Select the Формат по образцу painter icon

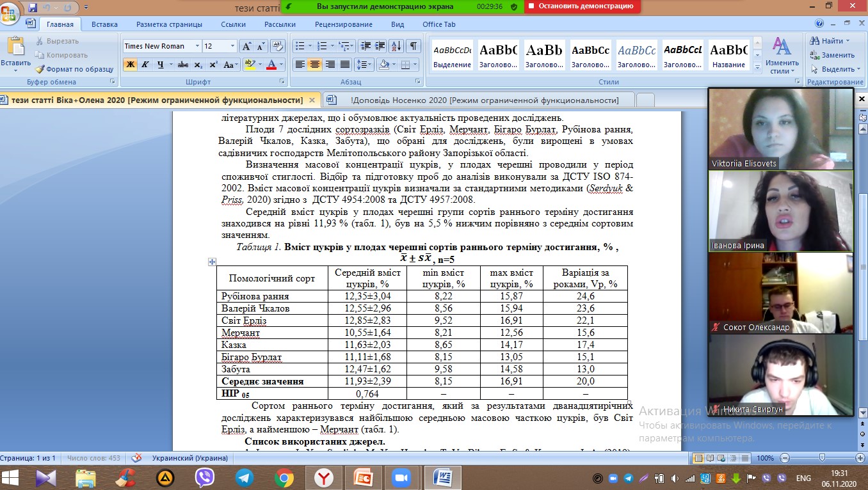coord(40,68)
